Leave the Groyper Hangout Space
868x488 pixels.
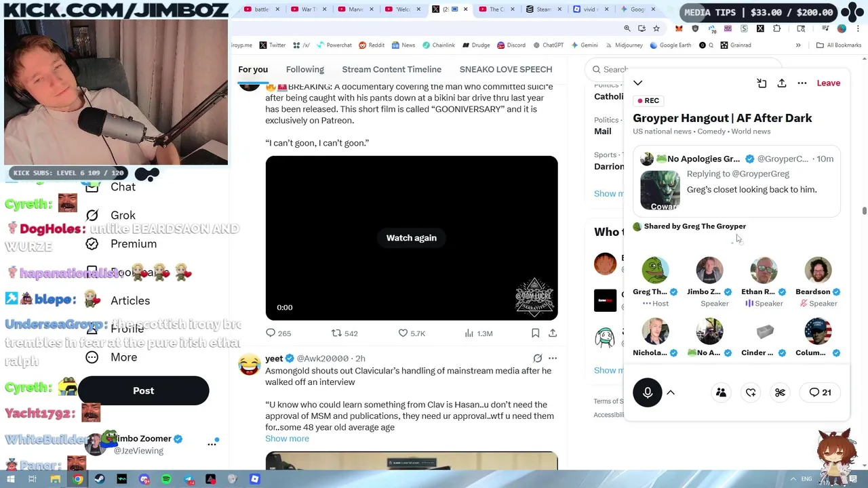click(828, 83)
